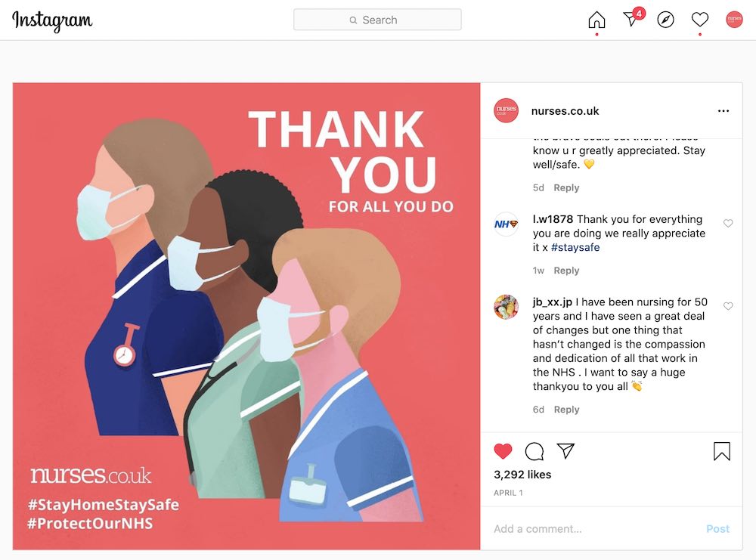Screen dimensions: 756x560
Task: Reply to jb_xx.jp's comment
Action: pos(566,409)
